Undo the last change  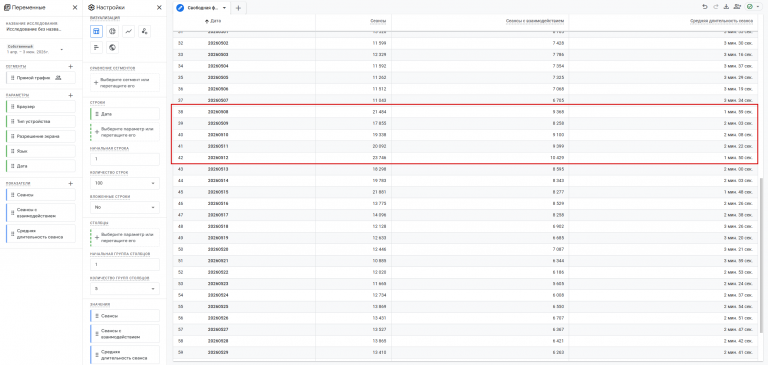(x=704, y=7)
